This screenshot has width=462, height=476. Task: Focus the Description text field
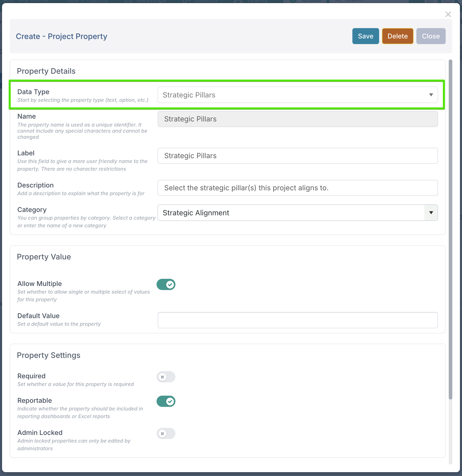pyautogui.click(x=297, y=188)
